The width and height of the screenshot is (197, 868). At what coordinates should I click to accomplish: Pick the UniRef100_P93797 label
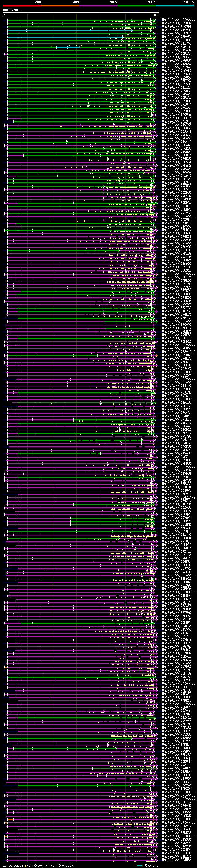tap(177, 436)
